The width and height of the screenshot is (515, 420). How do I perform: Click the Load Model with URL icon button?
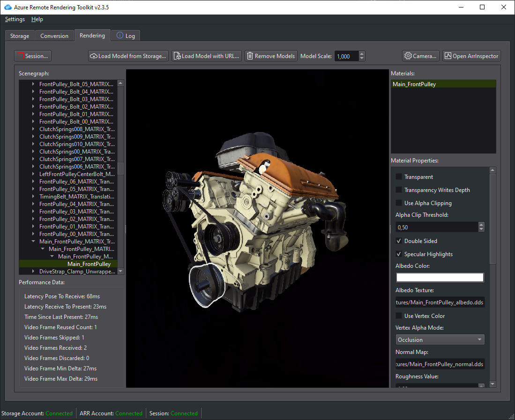click(177, 56)
